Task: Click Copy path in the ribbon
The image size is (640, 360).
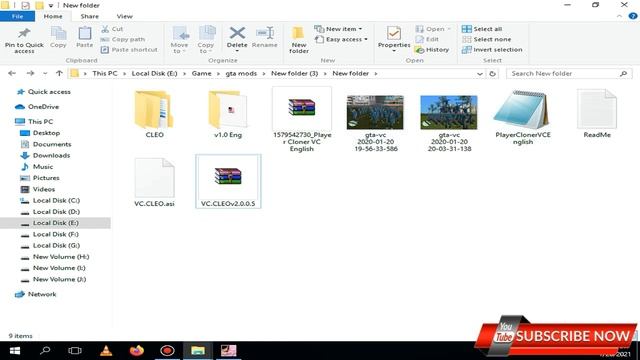Action: pyautogui.click(x=123, y=39)
